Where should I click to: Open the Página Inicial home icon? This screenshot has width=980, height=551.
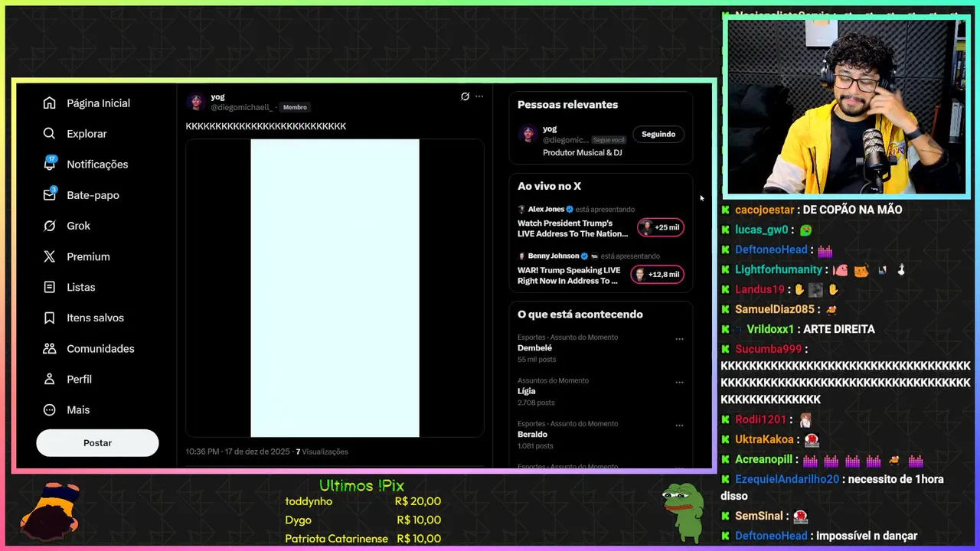(50, 103)
